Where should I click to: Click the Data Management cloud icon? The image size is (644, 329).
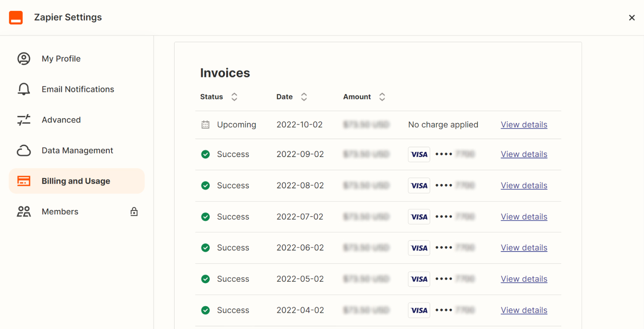[24, 150]
